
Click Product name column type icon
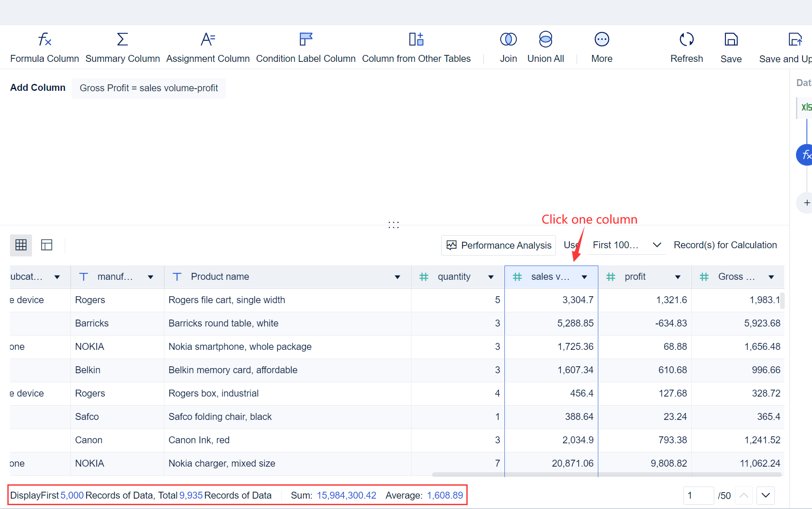click(x=177, y=277)
